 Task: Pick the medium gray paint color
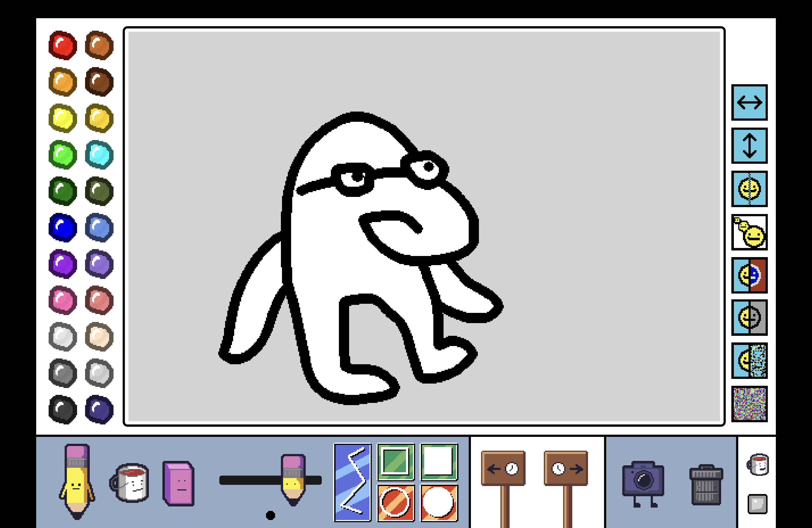tap(63, 373)
